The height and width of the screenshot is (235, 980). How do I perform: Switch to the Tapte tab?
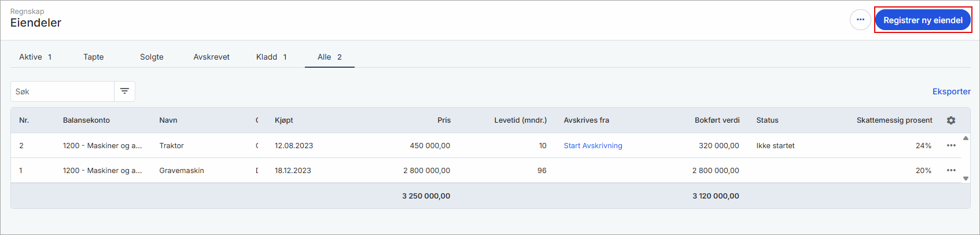coord(94,57)
